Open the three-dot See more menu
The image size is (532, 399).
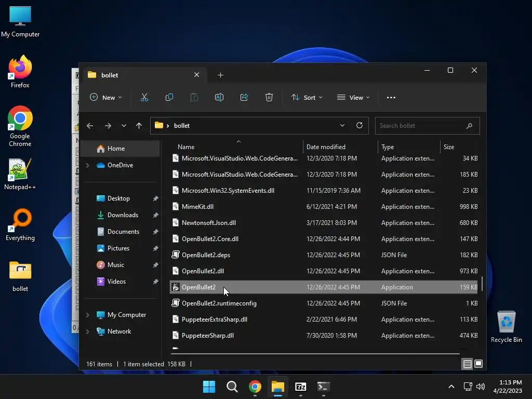point(391,97)
